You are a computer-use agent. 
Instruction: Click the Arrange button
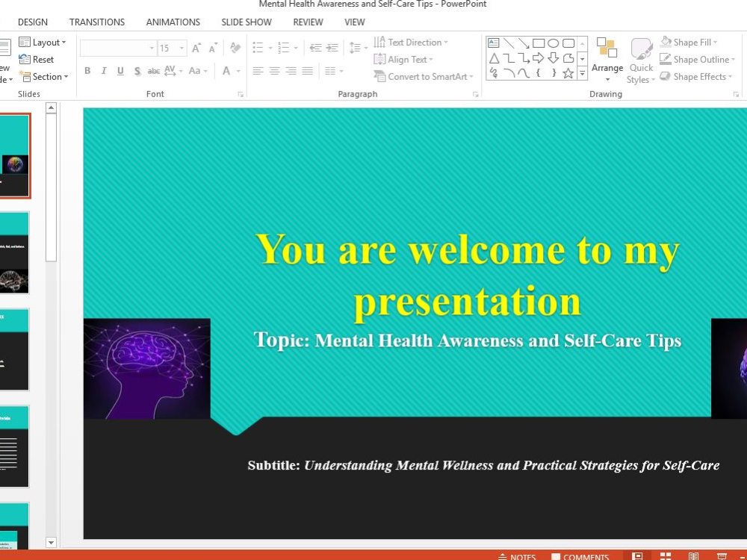tap(607, 66)
